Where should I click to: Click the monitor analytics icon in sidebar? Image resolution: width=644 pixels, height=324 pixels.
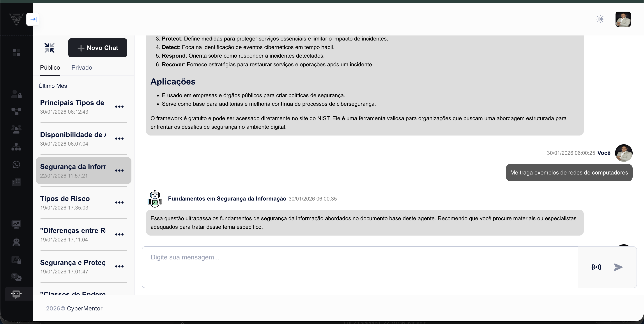coord(16,224)
